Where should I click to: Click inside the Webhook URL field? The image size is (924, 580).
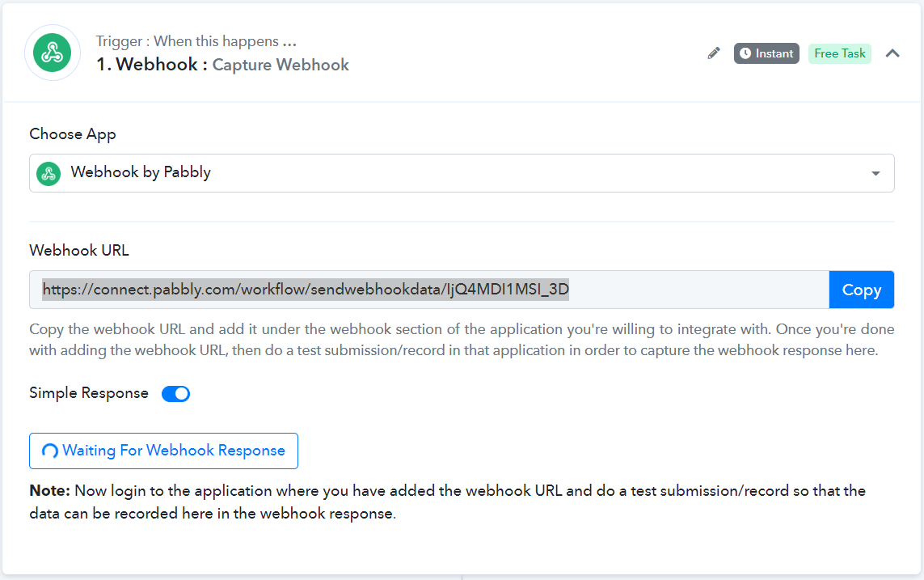[428, 290]
